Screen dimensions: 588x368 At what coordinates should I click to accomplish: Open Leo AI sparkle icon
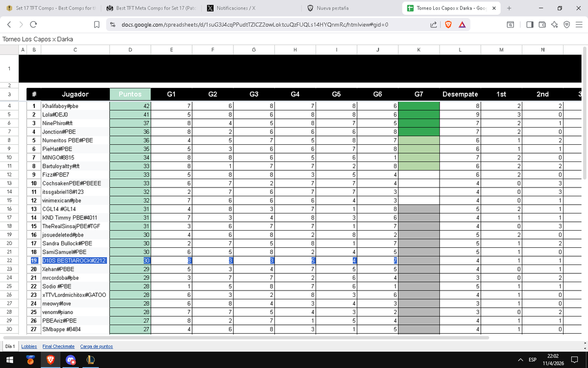point(555,25)
